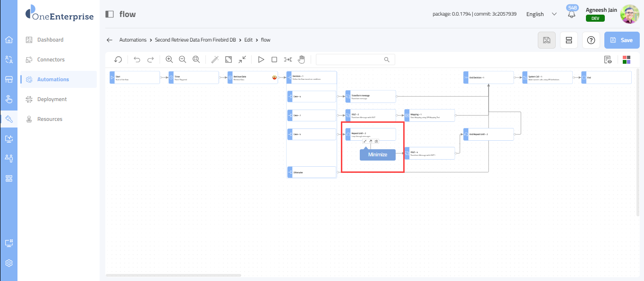Image resolution: width=644 pixels, height=281 pixels.
Task: Click the magic wand auto-layout icon
Action: [x=215, y=60]
